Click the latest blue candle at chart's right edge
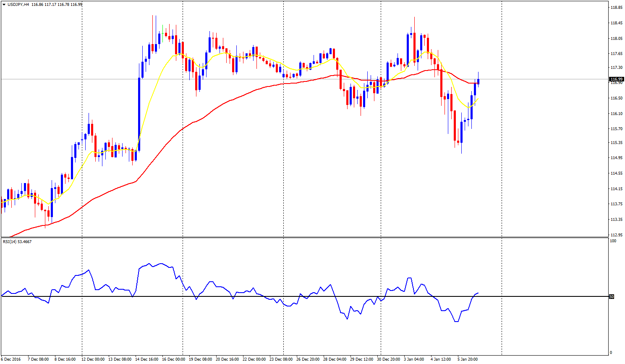The width and height of the screenshot is (625, 364). (478, 81)
